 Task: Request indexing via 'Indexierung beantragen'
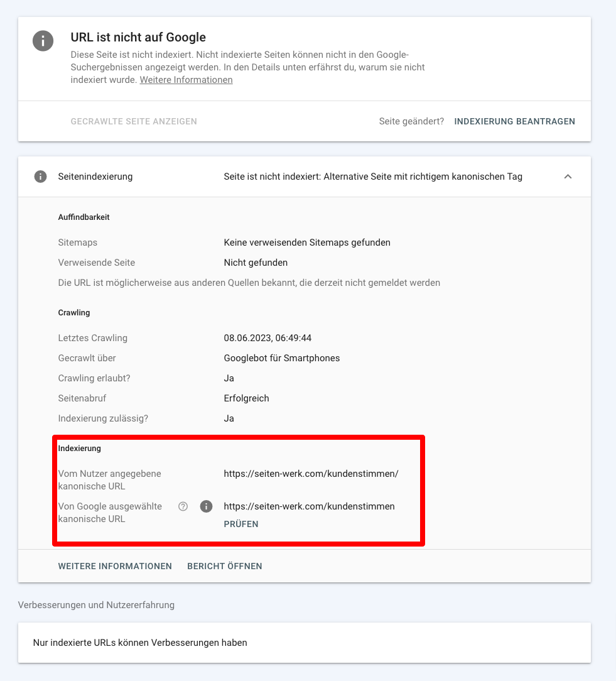coord(514,121)
